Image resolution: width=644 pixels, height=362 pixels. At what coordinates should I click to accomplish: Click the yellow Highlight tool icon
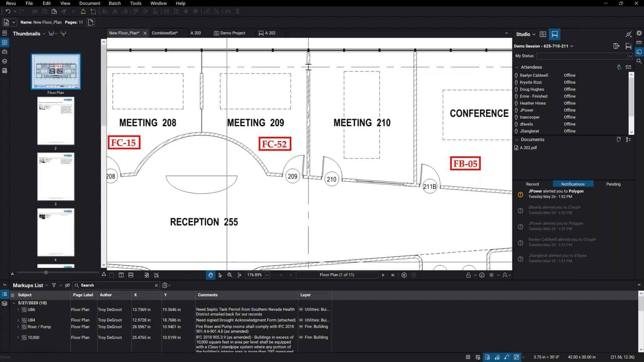pyautogui.click(x=83, y=11)
